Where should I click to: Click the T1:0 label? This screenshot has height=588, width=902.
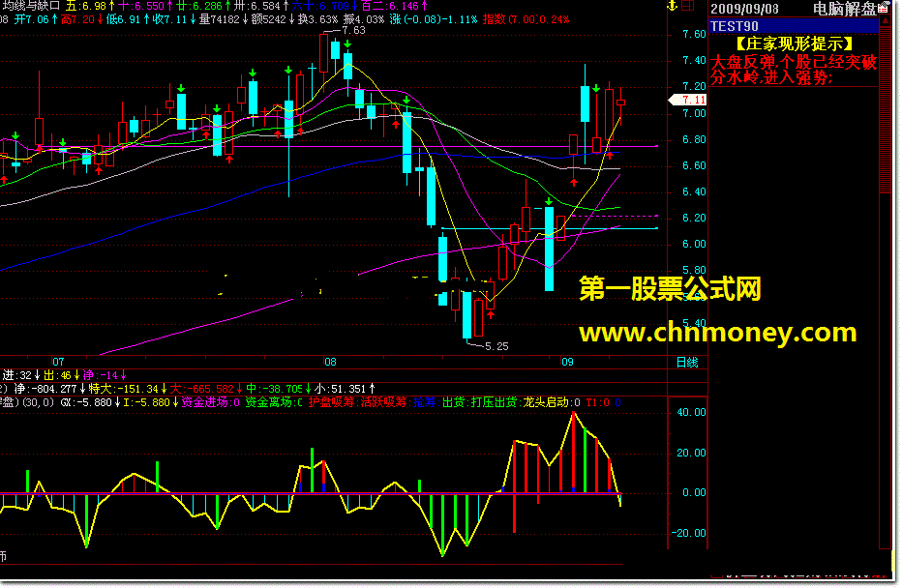click(x=598, y=403)
